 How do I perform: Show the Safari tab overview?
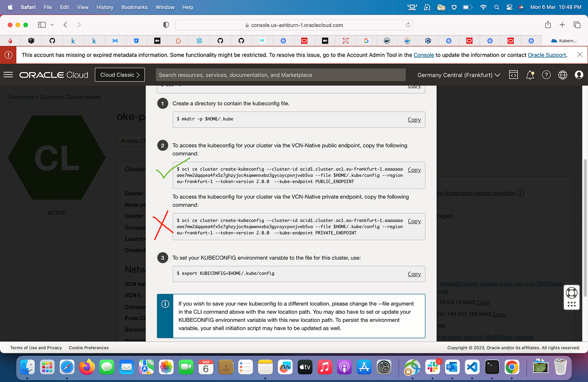pos(577,25)
